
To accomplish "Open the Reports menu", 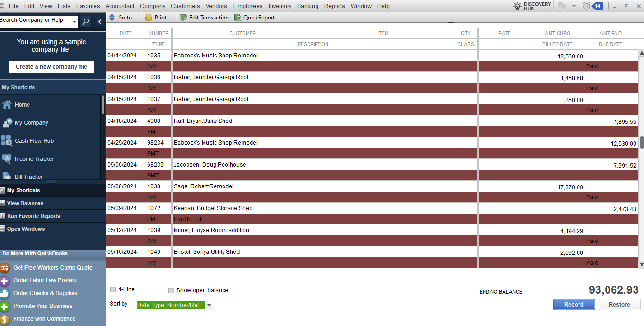I will pyautogui.click(x=334, y=6).
